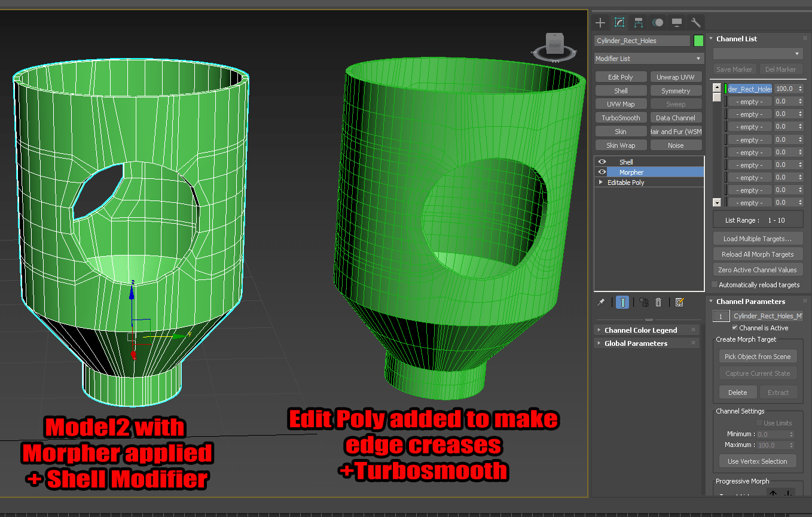Open the Utilities wrench panel
The height and width of the screenshot is (517, 812).
pos(695,23)
